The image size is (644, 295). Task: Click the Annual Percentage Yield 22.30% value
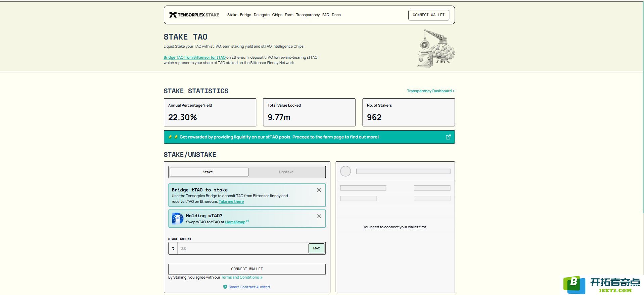(x=183, y=117)
